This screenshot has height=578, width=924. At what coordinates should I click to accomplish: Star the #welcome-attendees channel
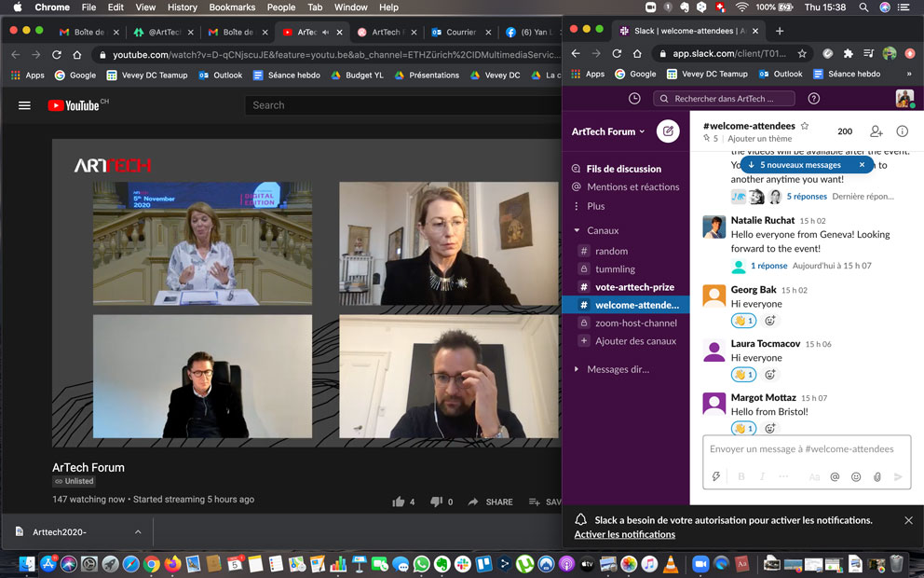(805, 126)
